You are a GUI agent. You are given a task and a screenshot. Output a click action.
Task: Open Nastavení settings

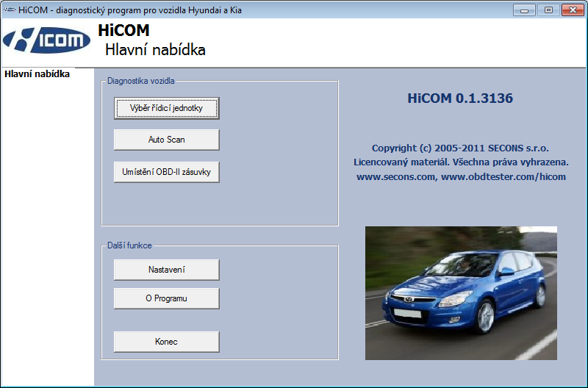167,270
